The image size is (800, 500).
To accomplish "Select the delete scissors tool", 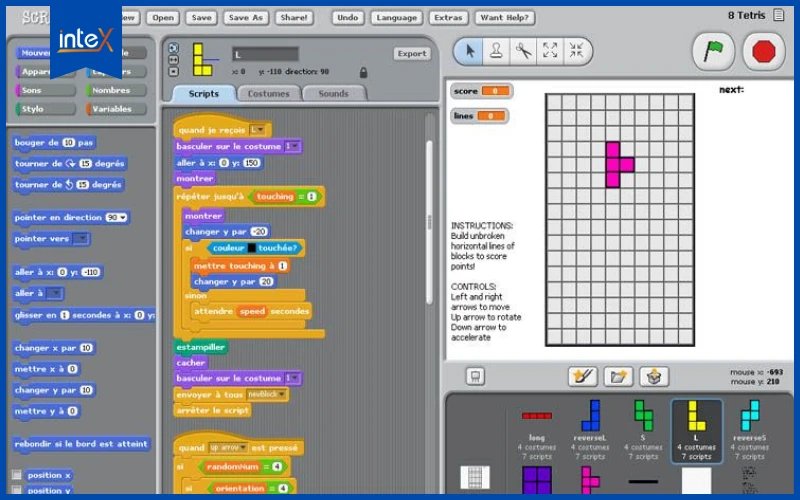I will tap(523, 51).
